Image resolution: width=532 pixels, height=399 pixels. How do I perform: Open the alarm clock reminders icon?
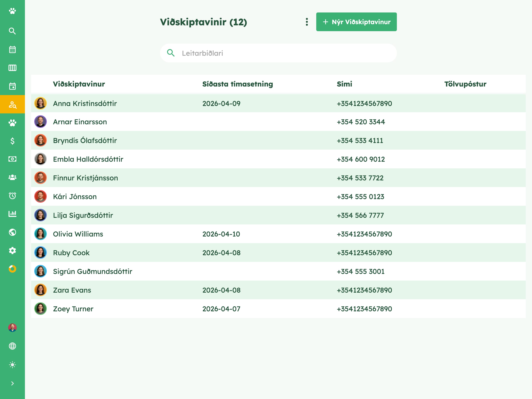[x=12, y=195]
